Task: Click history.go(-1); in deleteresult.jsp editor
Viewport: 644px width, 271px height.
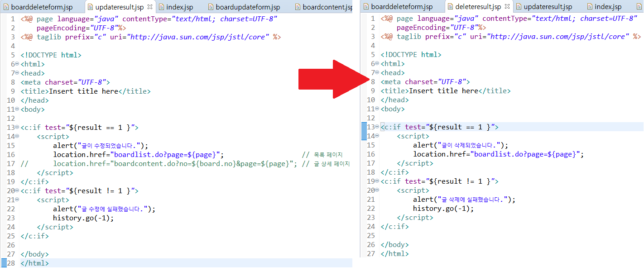Action: click(x=443, y=208)
